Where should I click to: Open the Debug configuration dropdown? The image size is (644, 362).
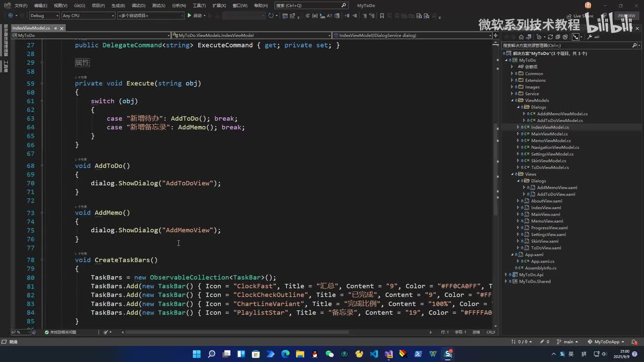pos(44,16)
